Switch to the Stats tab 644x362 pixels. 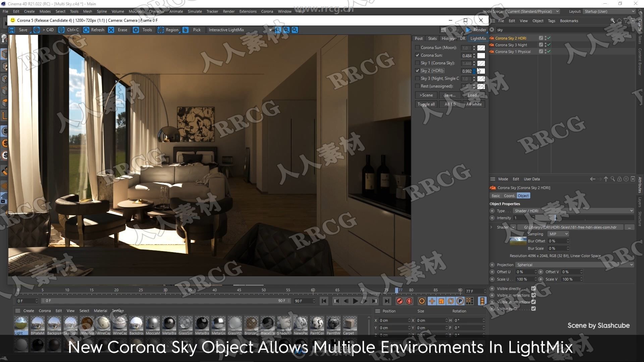[x=432, y=39]
